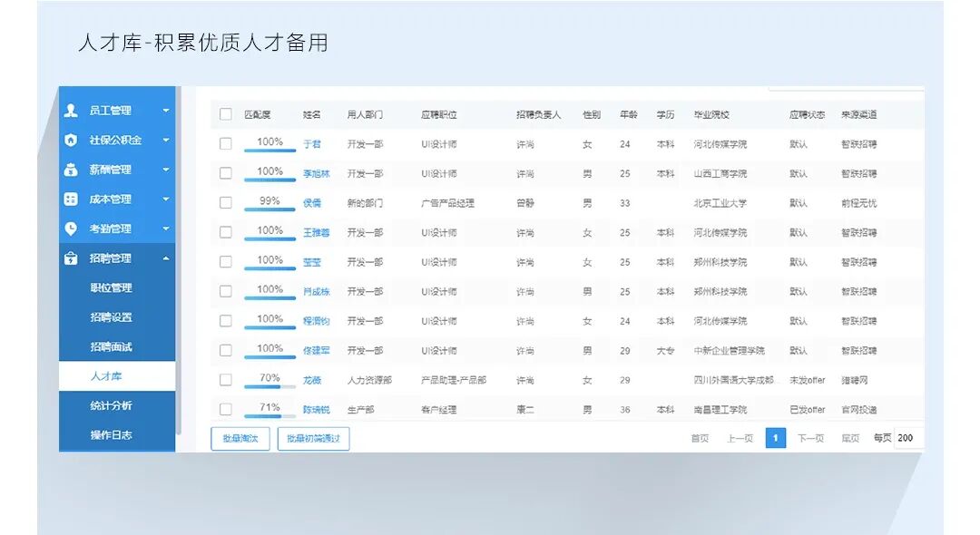Check the checkbox for 程渭钧 row

click(x=226, y=321)
